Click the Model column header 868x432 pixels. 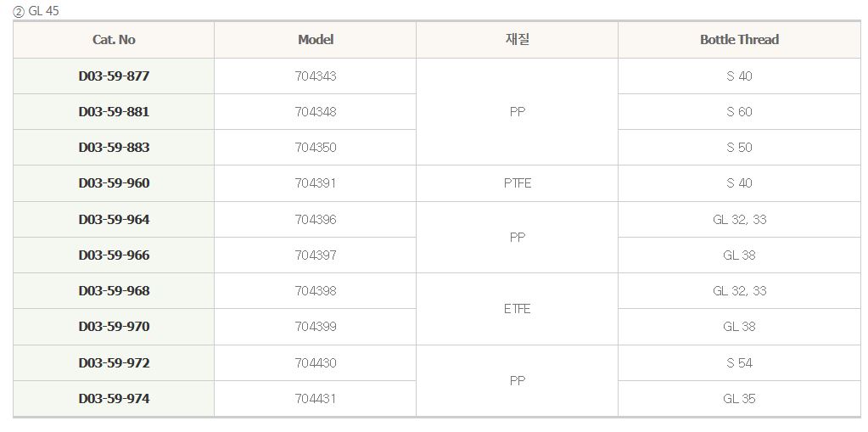click(316, 40)
